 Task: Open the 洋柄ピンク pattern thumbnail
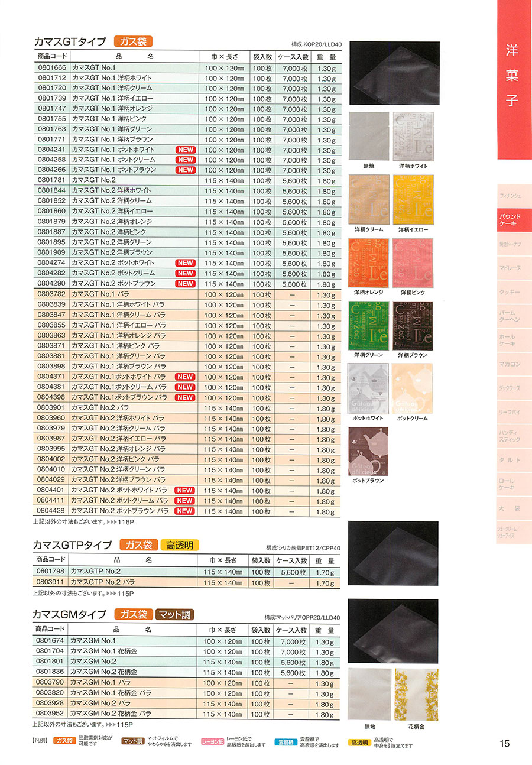point(413,262)
